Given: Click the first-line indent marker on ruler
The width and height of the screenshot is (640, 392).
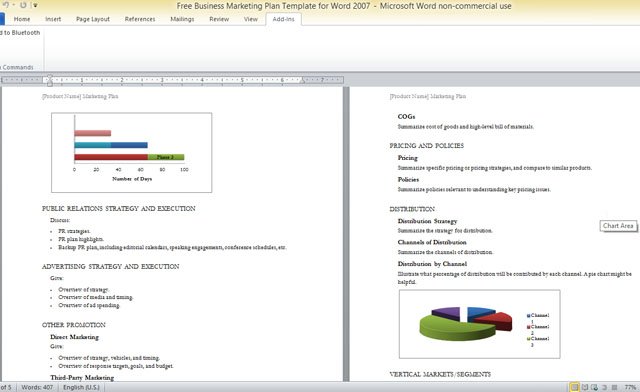Looking at the screenshot, I should [50, 76].
